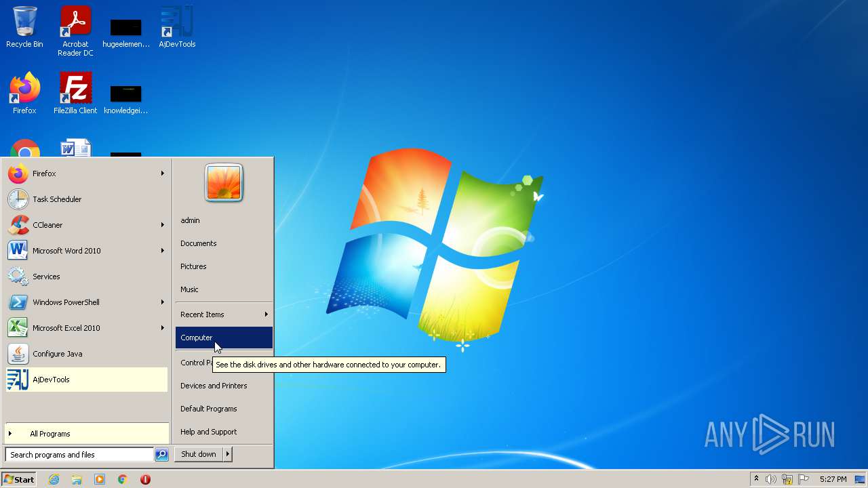Open Windows Media Player from taskbar
Screen dimensions: 868x488
click(100, 479)
